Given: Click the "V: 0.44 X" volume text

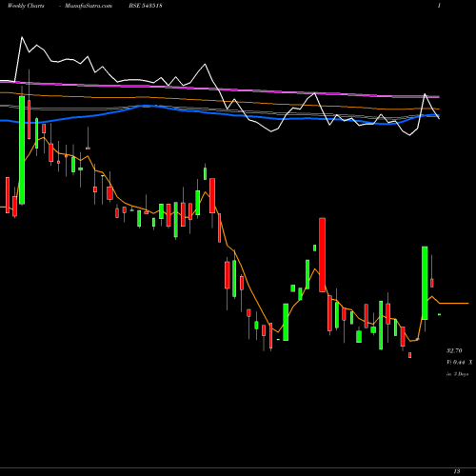Looking at the screenshot, I should 460,362.
